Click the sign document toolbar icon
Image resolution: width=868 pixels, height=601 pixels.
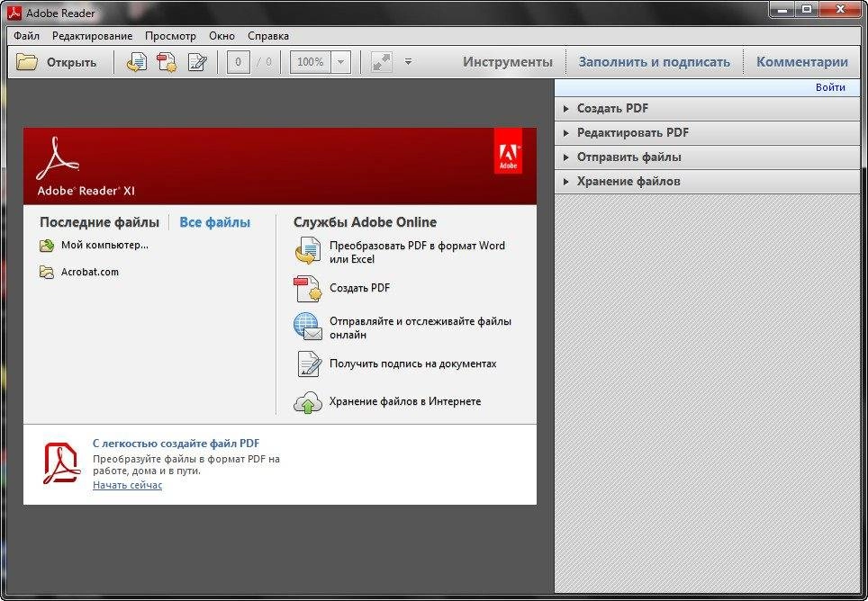pyautogui.click(x=197, y=62)
